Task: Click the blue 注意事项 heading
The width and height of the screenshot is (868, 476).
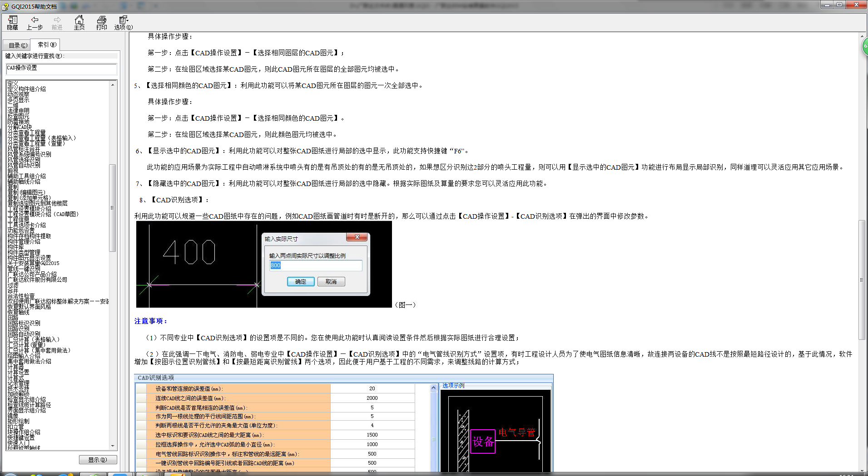Action: point(151,321)
